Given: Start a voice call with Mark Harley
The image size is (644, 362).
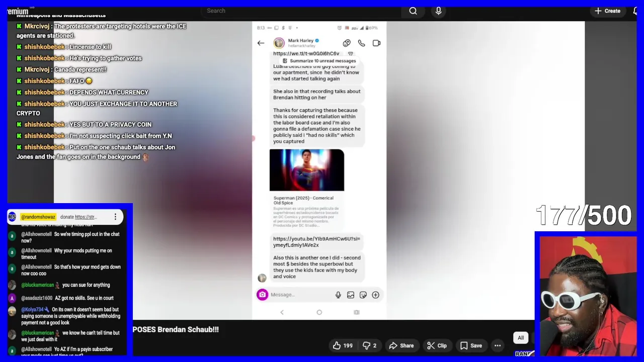Looking at the screenshot, I should pos(361,43).
